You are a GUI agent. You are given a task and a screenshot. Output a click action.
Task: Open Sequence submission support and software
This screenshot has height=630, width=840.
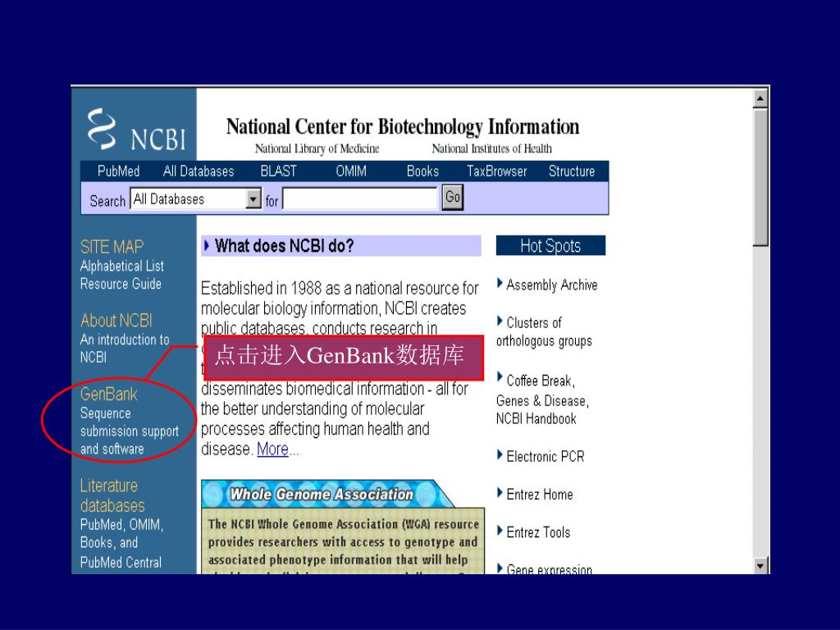point(129,431)
